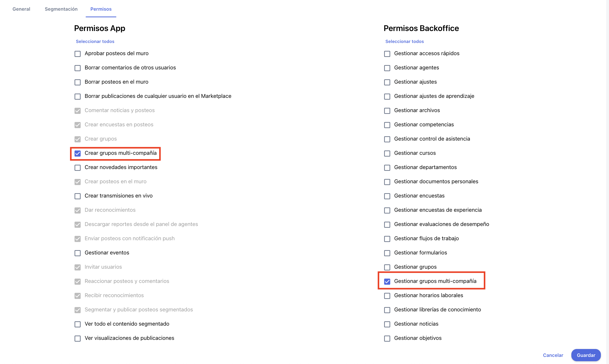The image size is (609, 364).
Task: Click Seleccionar todos under Permisos Backoffice
Action: (404, 41)
